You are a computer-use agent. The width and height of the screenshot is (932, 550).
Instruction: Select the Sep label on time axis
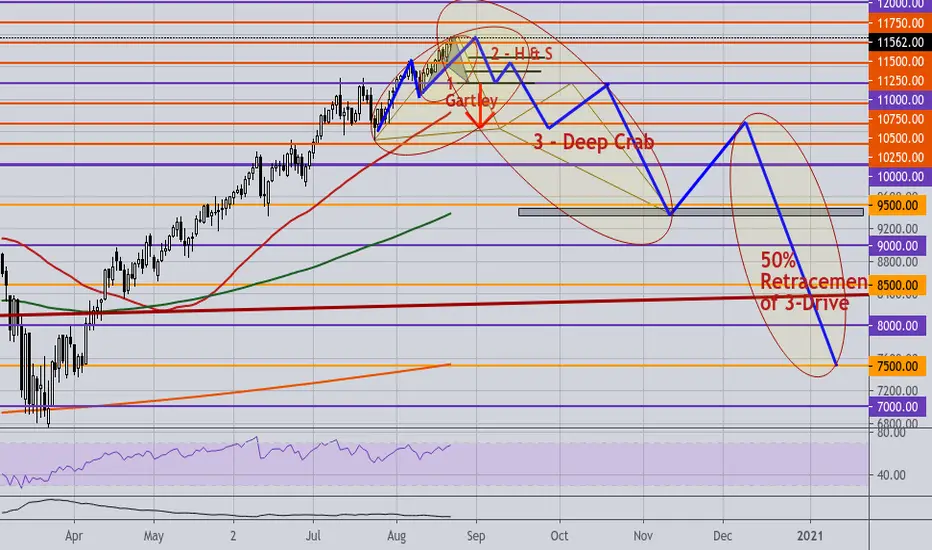pos(476,536)
